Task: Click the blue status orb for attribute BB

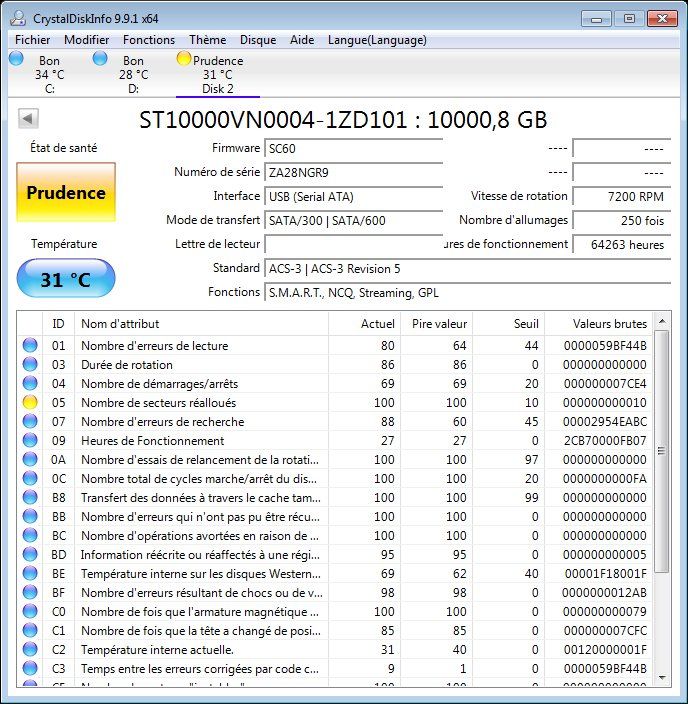Action: pyautogui.click(x=30, y=516)
